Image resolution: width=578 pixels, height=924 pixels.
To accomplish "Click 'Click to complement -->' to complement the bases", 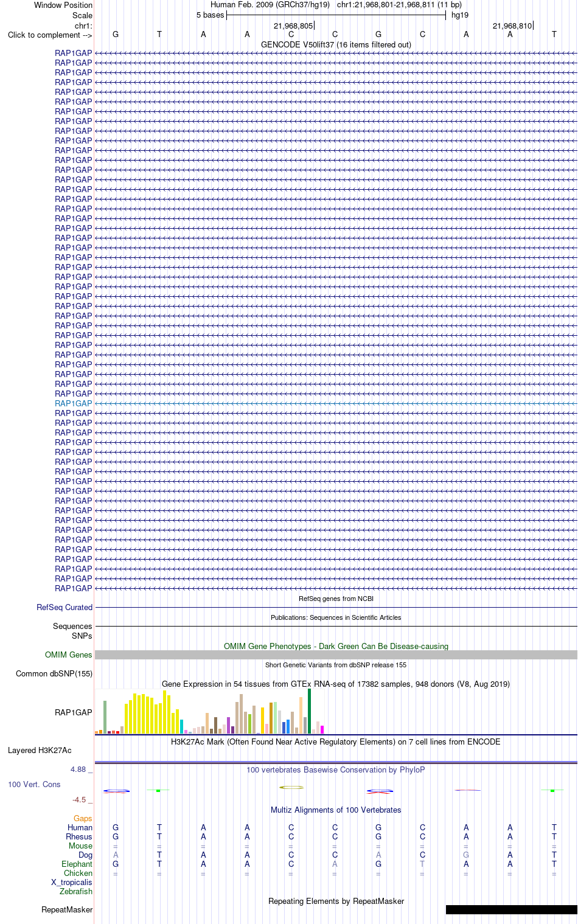I will (x=50, y=35).
